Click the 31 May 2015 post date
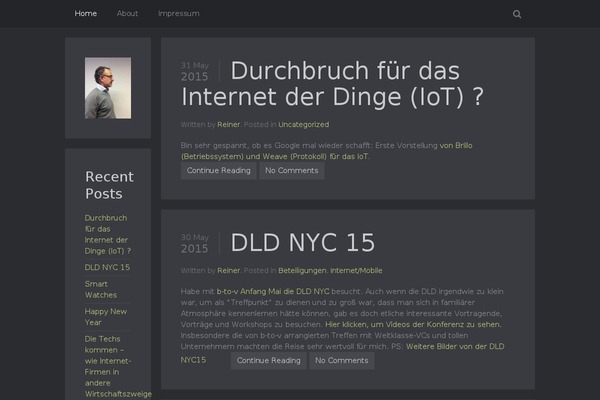 [194, 71]
